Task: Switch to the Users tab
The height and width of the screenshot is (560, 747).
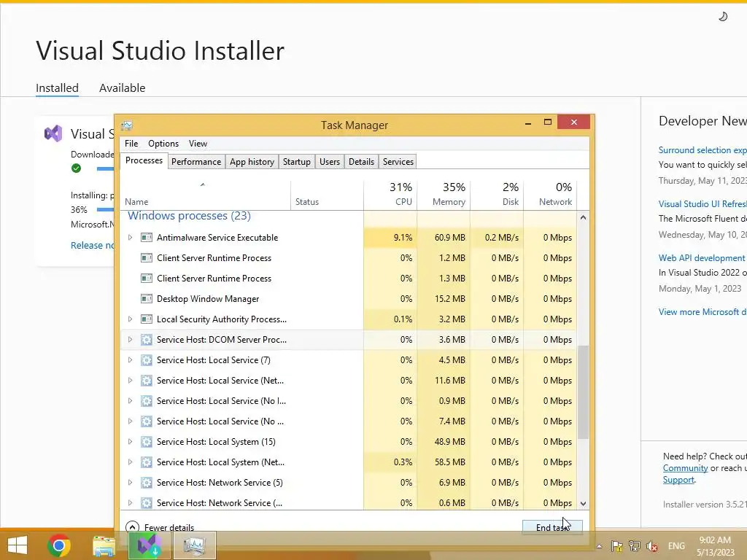Action: 330,161
